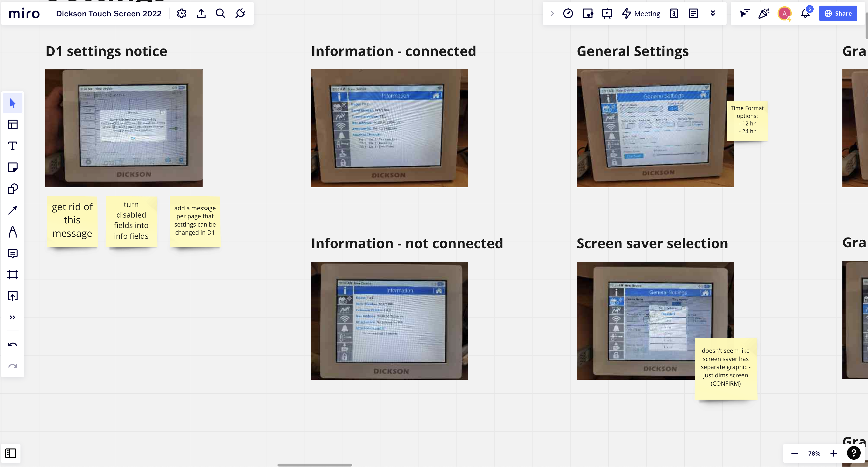Screen dimensions: 868x467
Task: Select Information - not connected photo
Action: point(390,321)
